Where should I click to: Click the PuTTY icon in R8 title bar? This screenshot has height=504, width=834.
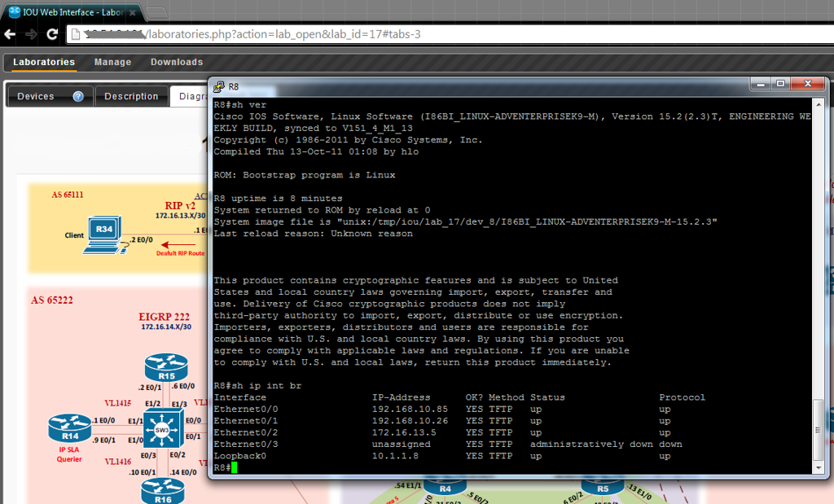tap(218, 86)
